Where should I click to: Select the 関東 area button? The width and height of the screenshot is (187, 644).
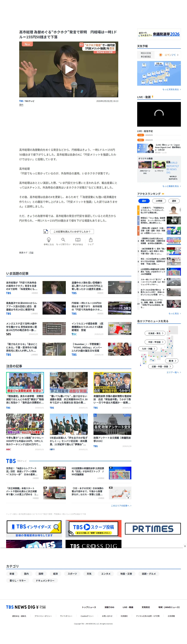pos(172,361)
